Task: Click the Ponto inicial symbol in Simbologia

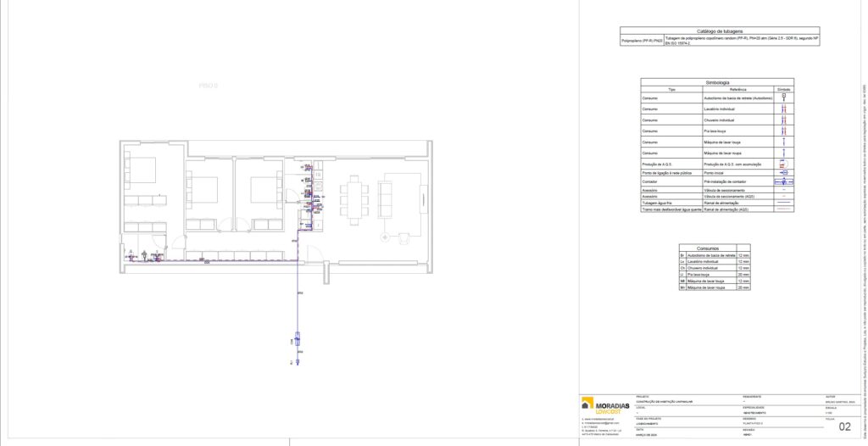Action: 784,173
